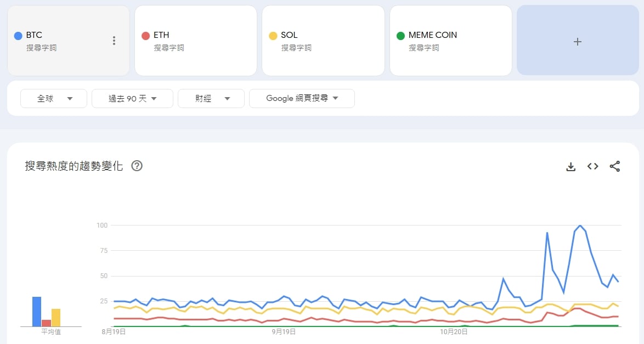Expand the 財經 category dropdown
Image resolution: width=644 pixels, height=344 pixels.
coord(211,99)
